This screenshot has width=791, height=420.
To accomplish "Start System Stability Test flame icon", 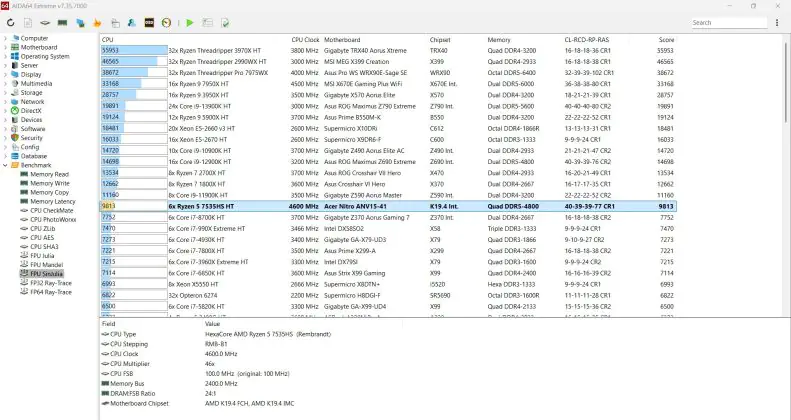I will point(97,23).
